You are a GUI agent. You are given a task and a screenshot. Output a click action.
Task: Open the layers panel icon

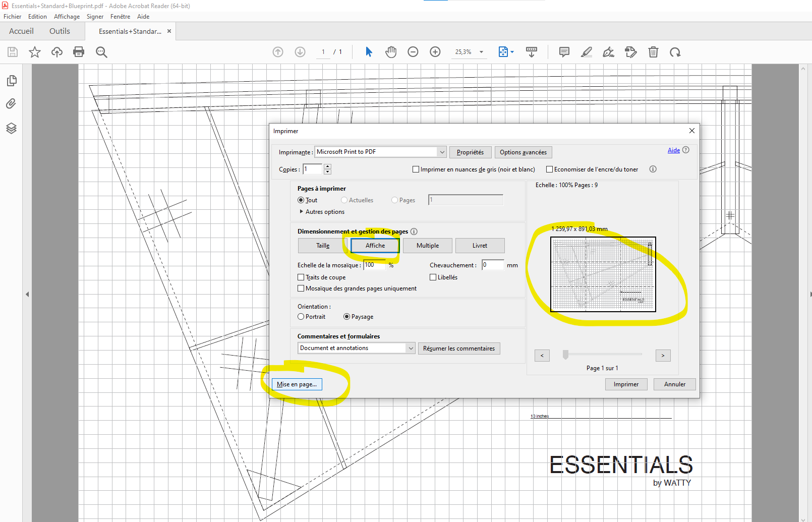tap(11, 128)
